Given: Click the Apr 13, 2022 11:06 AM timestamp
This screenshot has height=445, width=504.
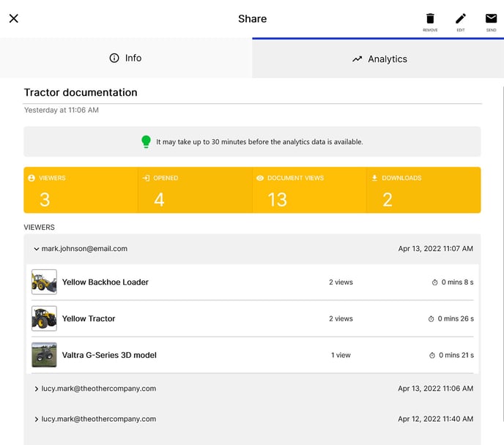Looking at the screenshot, I should 436,389.
